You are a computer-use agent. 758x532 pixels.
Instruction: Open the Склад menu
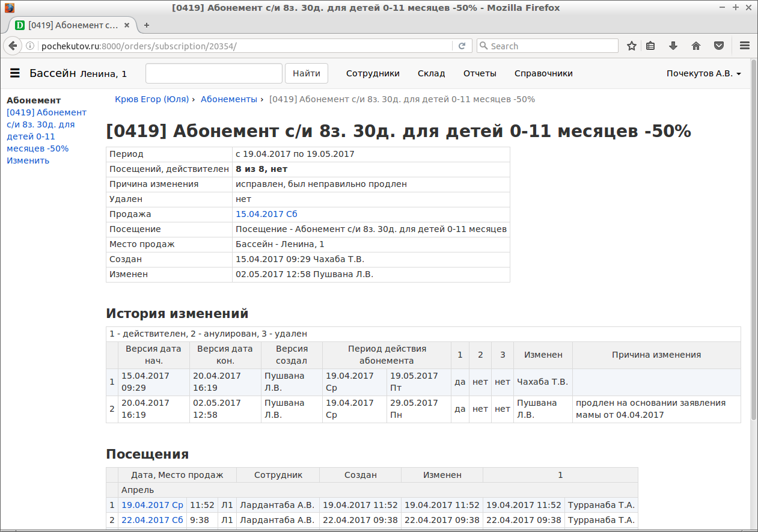coord(432,73)
